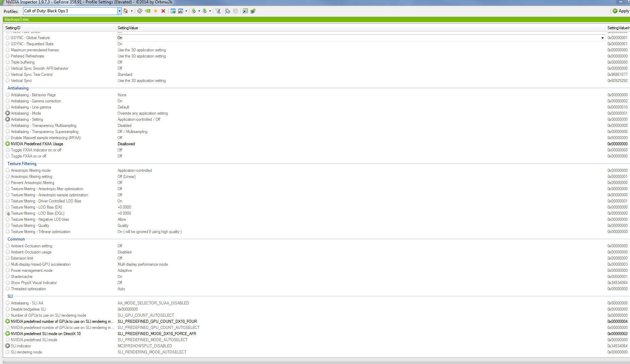Click the import profiles icon

pyautogui.click(x=204, y=11)
